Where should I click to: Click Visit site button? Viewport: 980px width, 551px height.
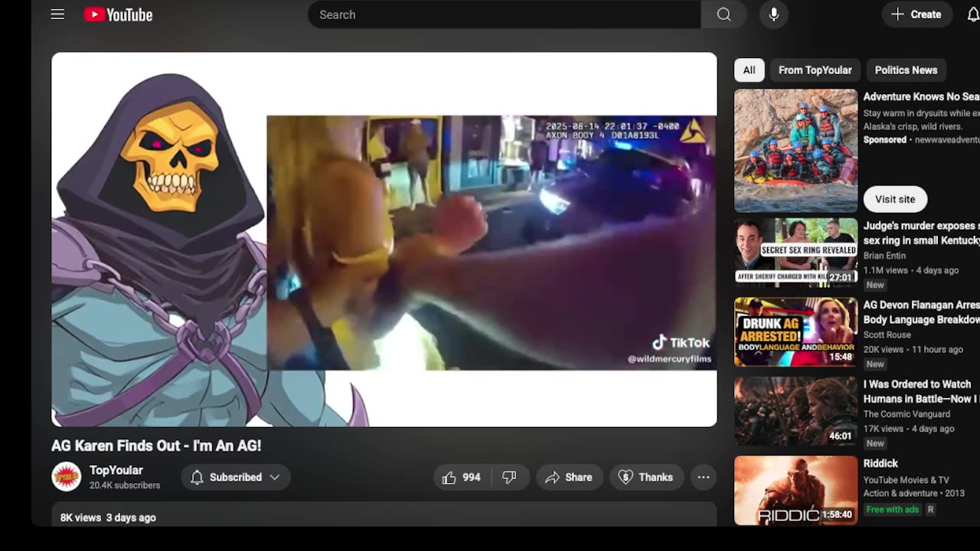pyautogui.click(x=895, y=199)
